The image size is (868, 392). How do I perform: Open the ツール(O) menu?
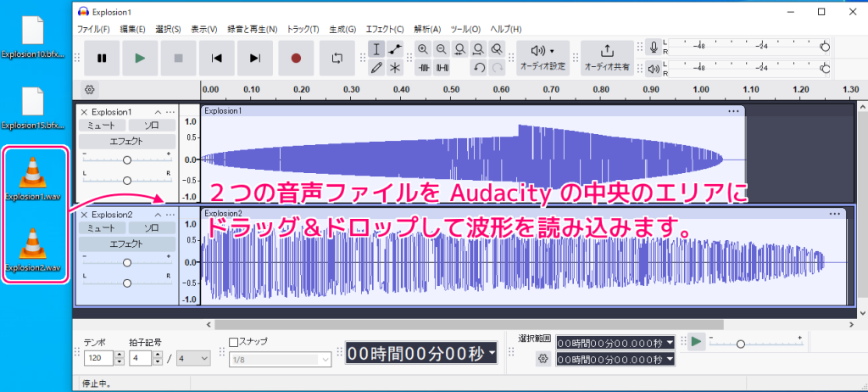pyautogui.click(x=465, y=29)
